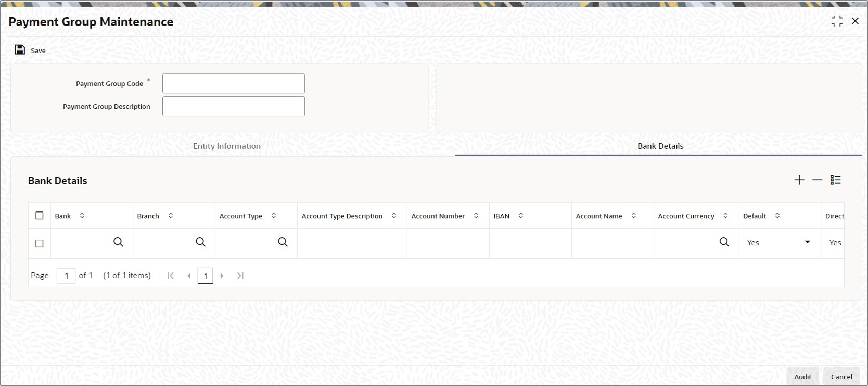Sort by Default column arrows
Viewport: 868px width, 386px height.
tap(777, 216)
